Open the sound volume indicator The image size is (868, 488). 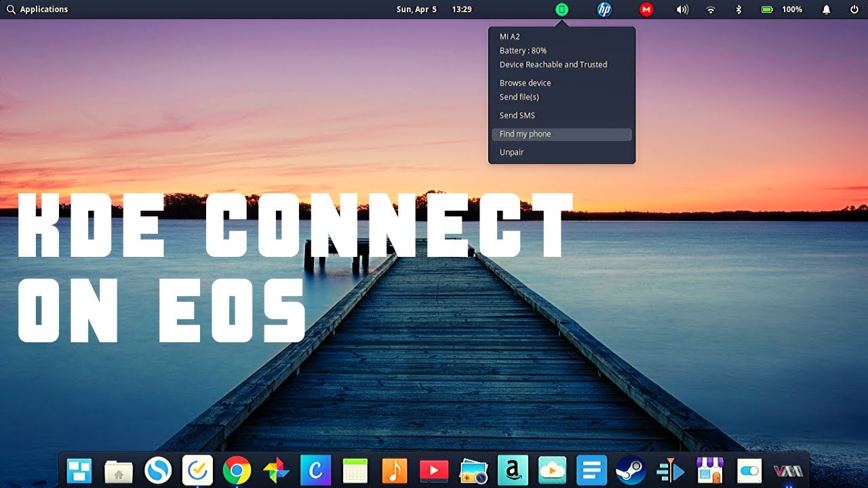pos(682,9)
